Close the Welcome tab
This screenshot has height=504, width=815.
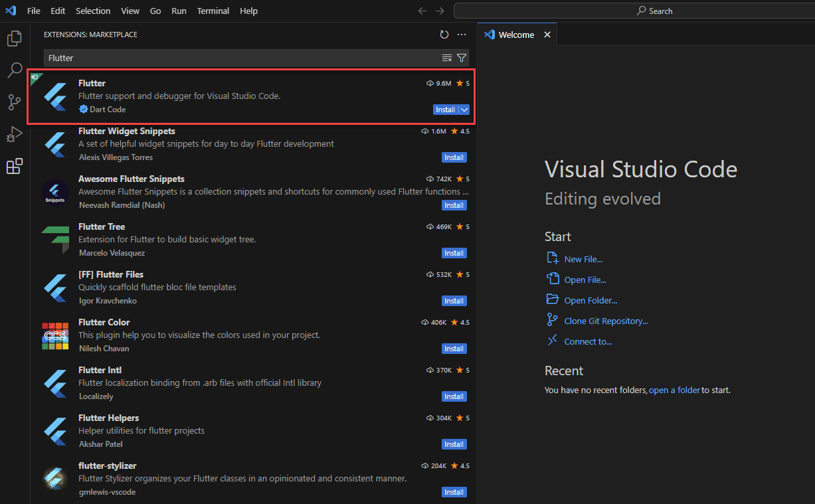point(547,35)
